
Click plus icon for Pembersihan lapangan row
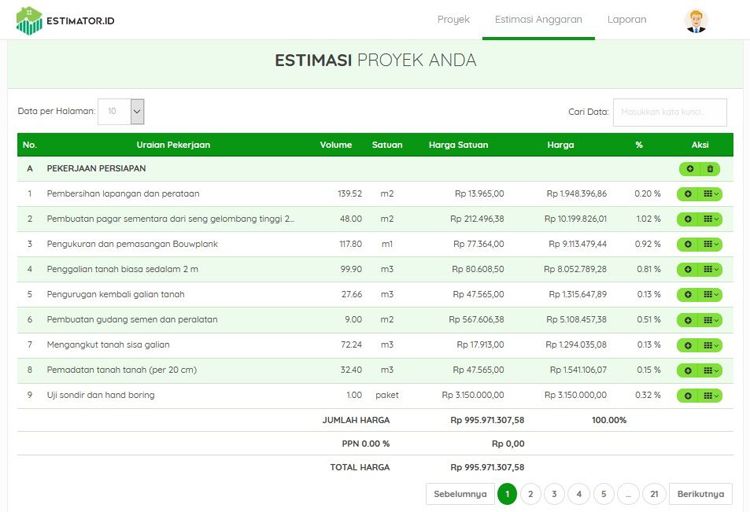(689, 194)
